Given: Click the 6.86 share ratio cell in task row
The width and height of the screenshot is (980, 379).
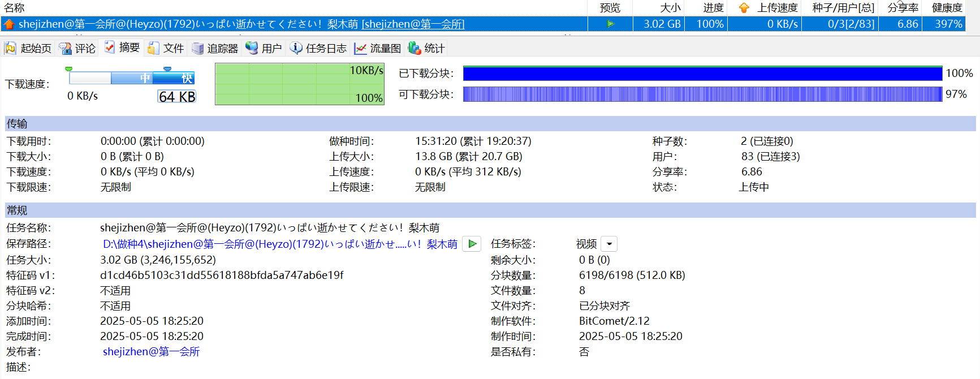Looking at the screenshot, I should pos(900,24).
